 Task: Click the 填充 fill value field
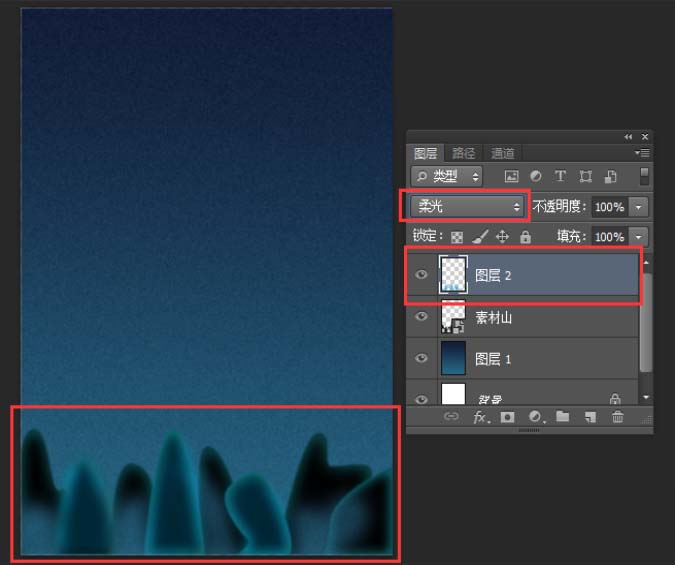coord(609,236)
